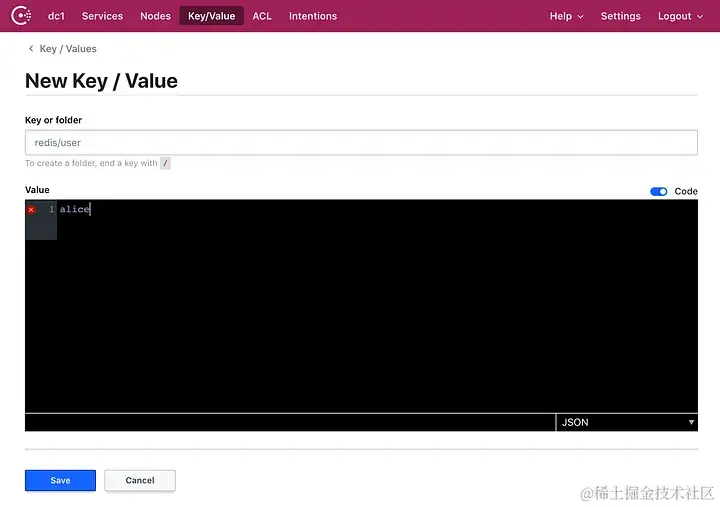Open the JSON syntax dropdown

coord(626,422)
